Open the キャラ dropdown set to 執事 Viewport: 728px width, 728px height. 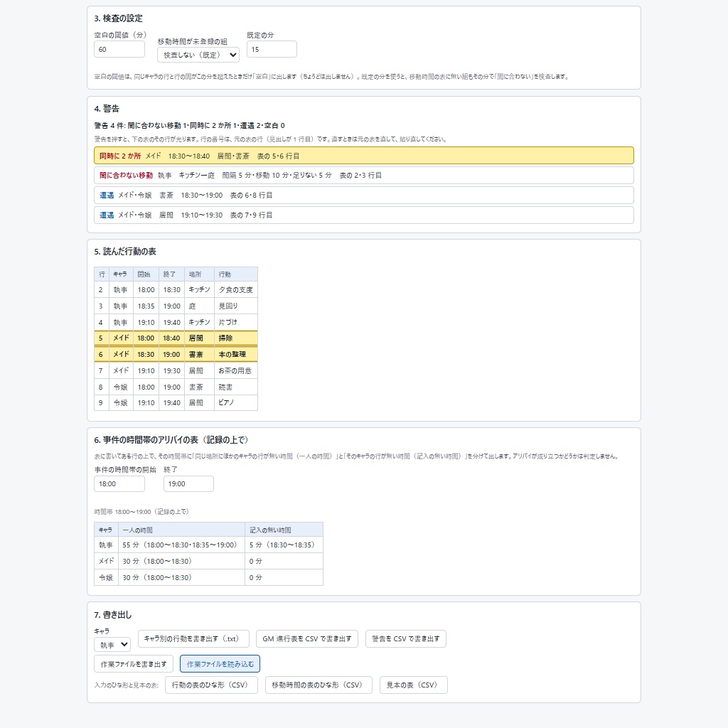112,645
